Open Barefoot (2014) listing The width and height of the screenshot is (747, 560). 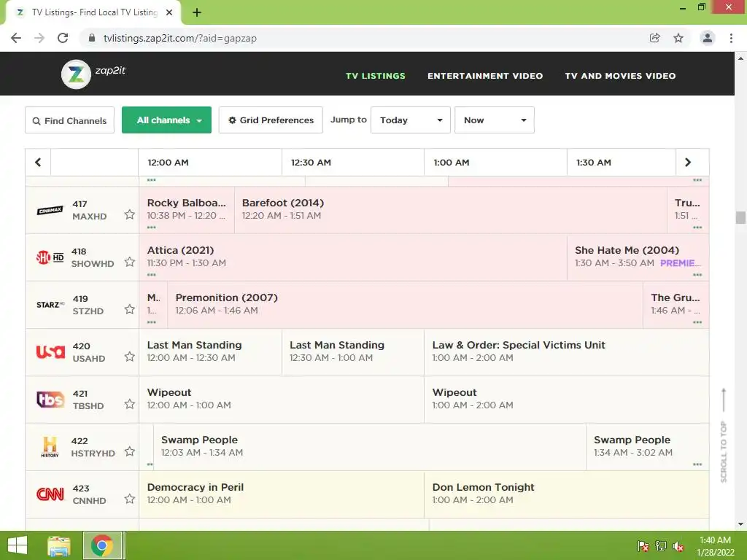pos(451,209)
